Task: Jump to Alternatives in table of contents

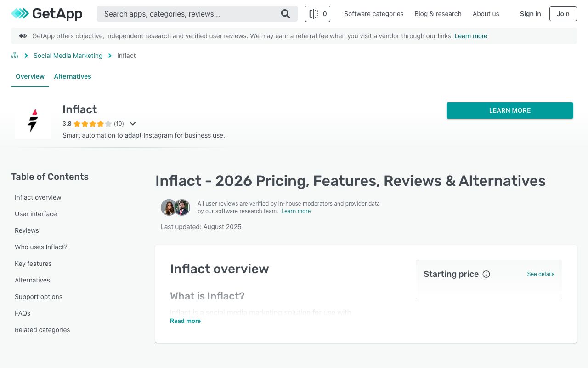Action: tap(32, 280)
